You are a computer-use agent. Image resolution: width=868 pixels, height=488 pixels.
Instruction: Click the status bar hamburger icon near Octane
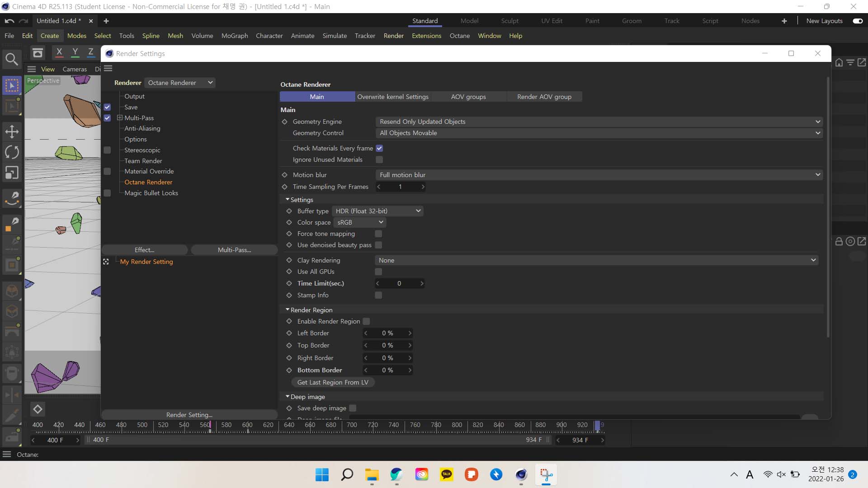tap(7, 455)
